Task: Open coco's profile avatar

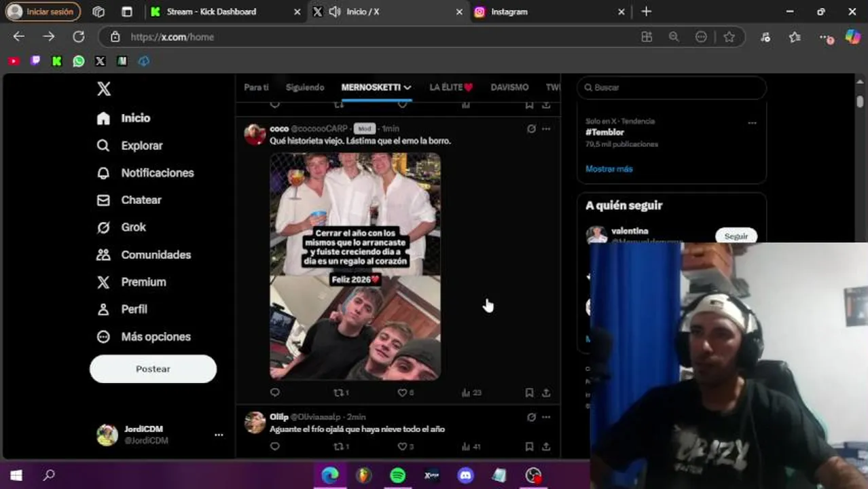Action: click(255, 134)
